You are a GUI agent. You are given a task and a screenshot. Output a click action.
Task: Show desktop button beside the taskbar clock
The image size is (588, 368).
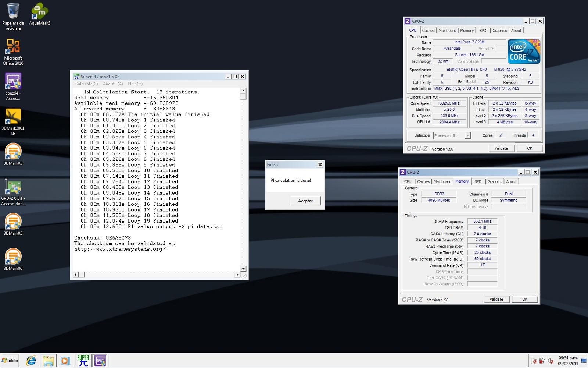coord(584,361)
